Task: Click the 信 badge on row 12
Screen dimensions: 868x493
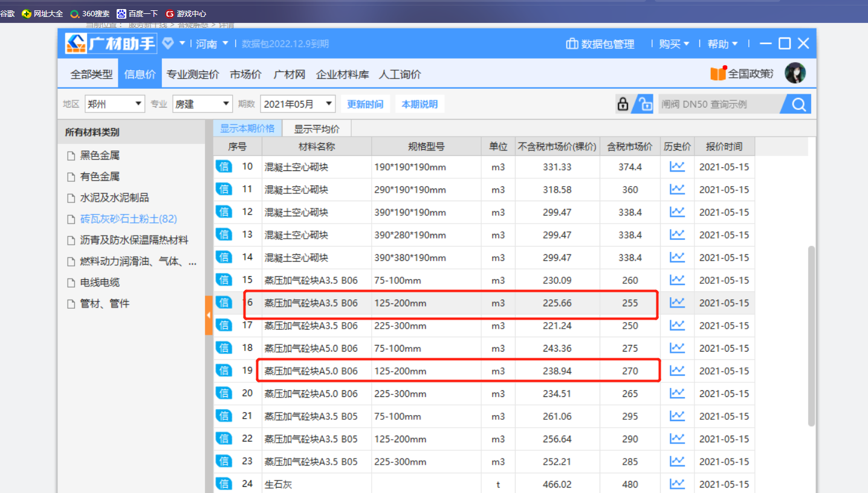Action: tap(224, 212)
